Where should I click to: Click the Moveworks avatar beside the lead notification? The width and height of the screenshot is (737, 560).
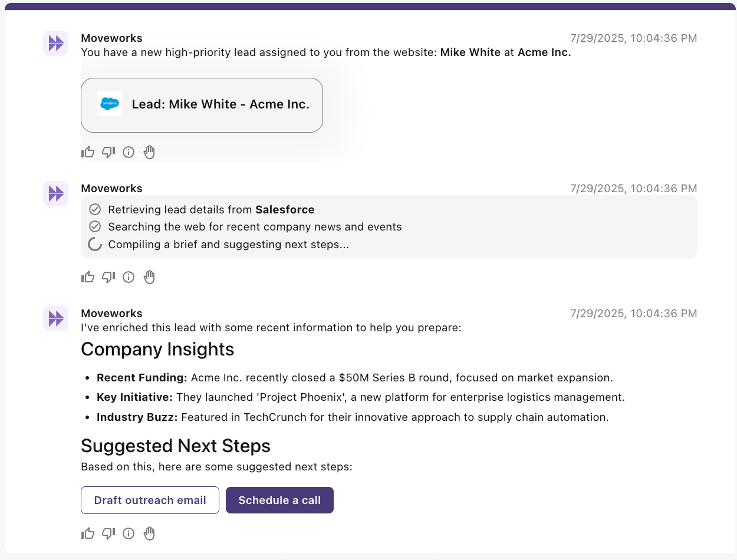tap(56, 43)
